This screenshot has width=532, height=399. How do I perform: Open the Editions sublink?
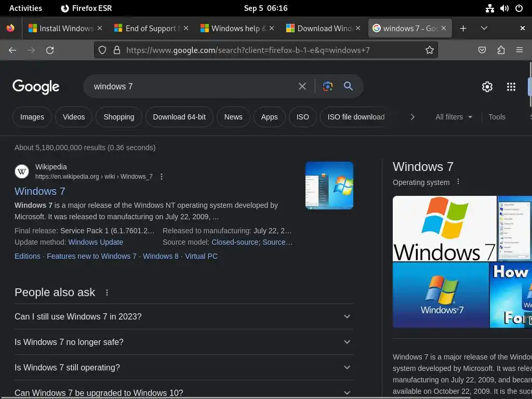[x=28, y=257]
